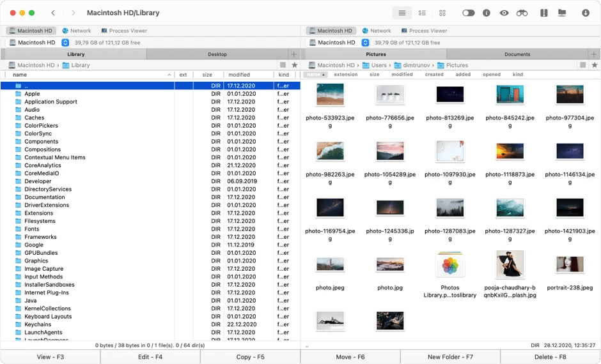Switch to the Desktop tab
The width and height of the screenshot is (601, 364).
217,54
